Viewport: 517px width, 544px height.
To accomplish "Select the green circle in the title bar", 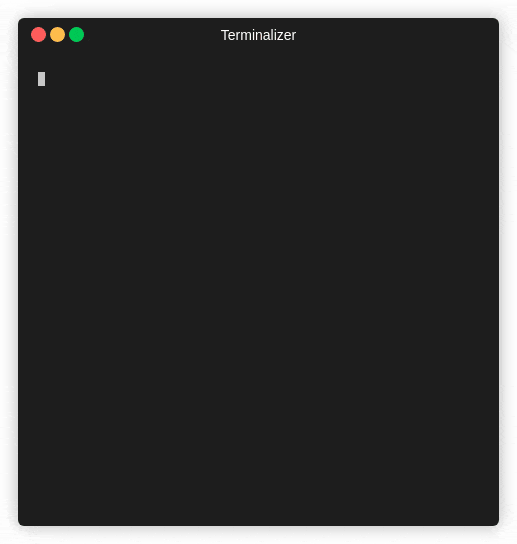I will click(x=76, y=35).
